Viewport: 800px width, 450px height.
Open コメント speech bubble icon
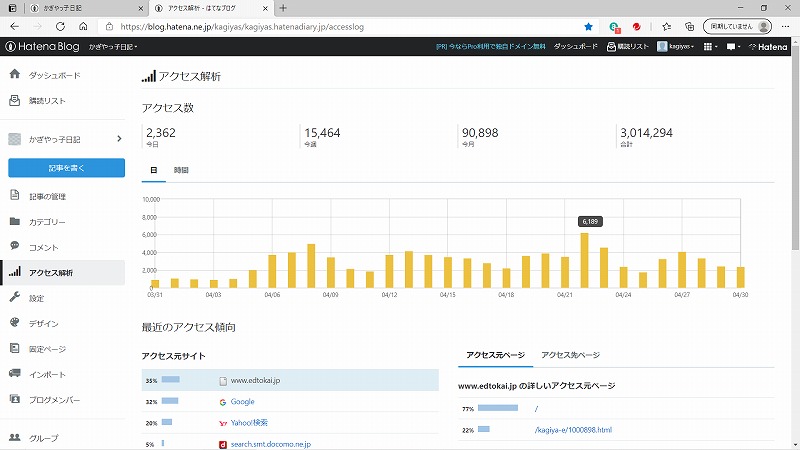15,246
